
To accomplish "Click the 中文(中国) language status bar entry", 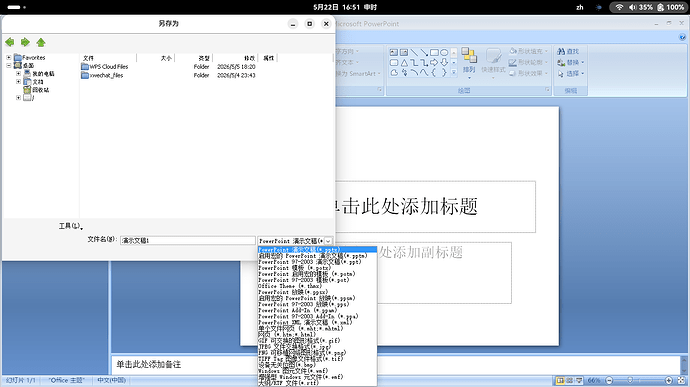I will 112,380.
